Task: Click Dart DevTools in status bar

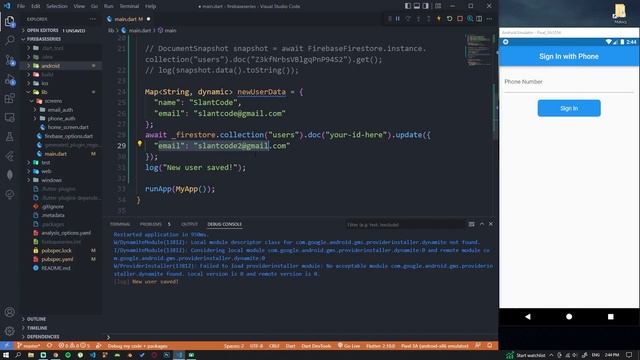Action: [316, 346]
